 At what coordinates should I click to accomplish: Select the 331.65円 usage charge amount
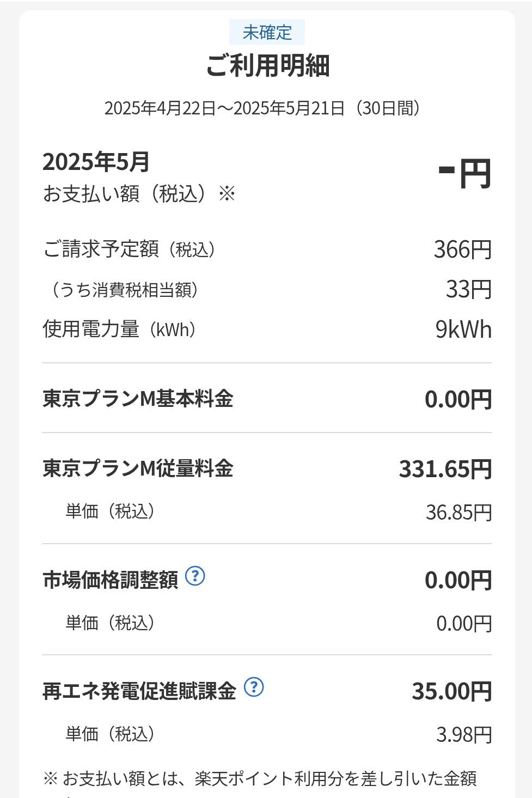pos(445,469)
